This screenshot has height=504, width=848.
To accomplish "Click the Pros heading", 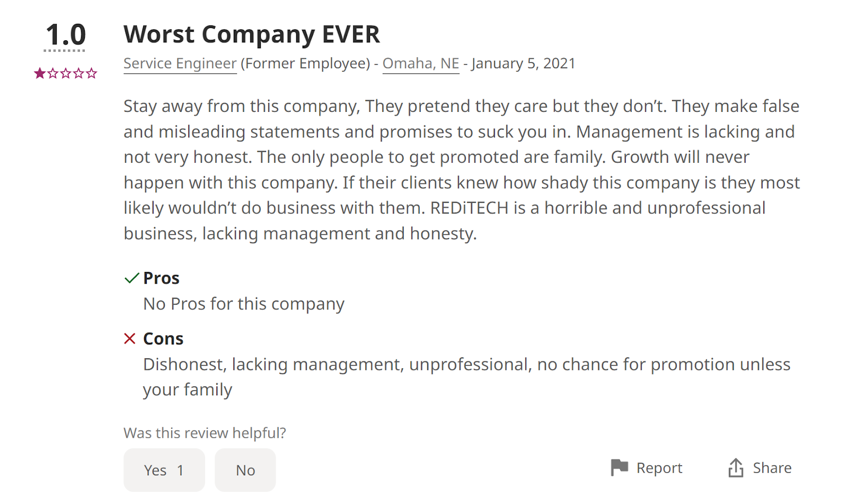I will (161, 278).
